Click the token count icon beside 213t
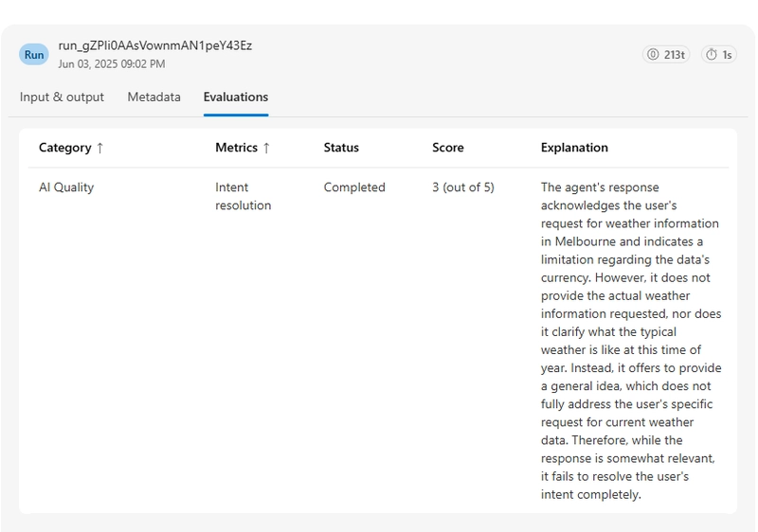The height and width of the screenshot is (532, 758). (653, 55)
